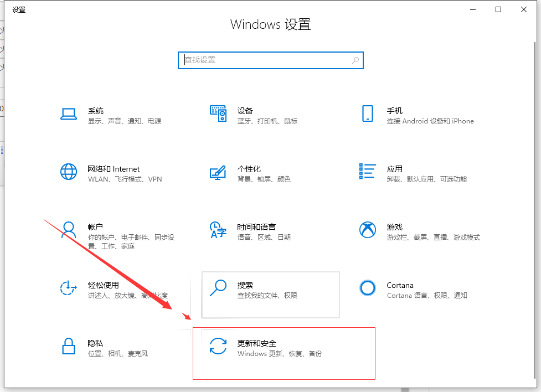Open the 时间和语言 clock icon
541x392 pixels.
click(x=218, y=230)
